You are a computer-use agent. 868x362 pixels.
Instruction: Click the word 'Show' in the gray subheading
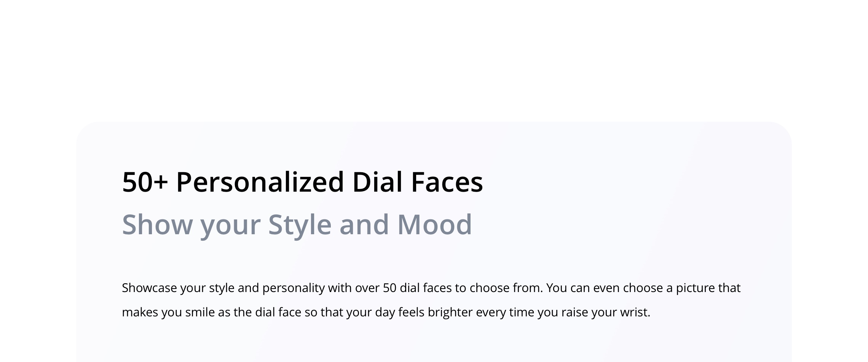pos(157,225)
